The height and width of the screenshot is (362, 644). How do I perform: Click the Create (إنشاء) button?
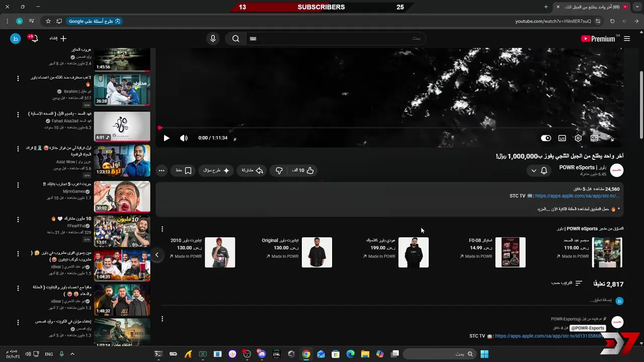57,38
